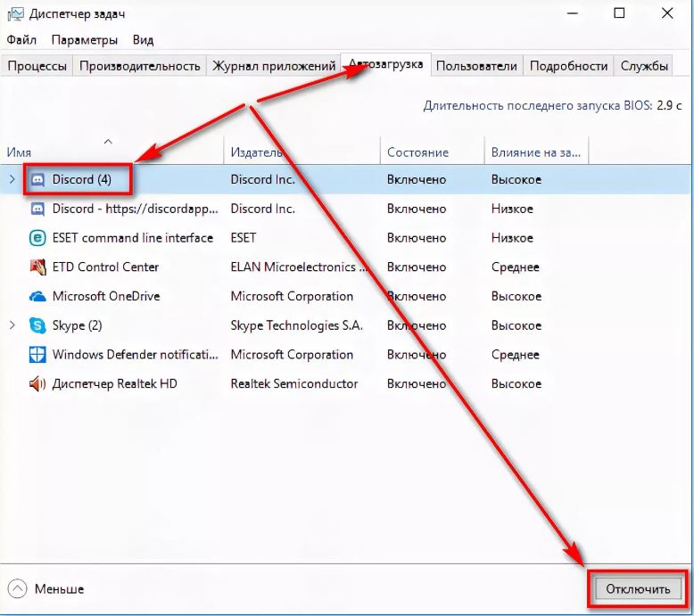Viewport: 694px width, 616px height.
Task: Click the Discord (4) app icon
Action: coord(37,179)
